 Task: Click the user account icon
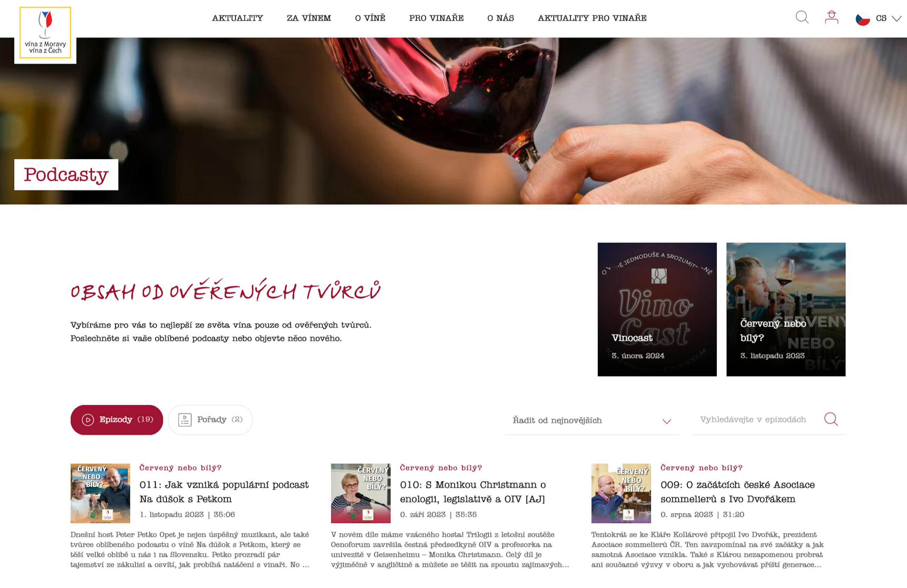(x=831, y=17)
